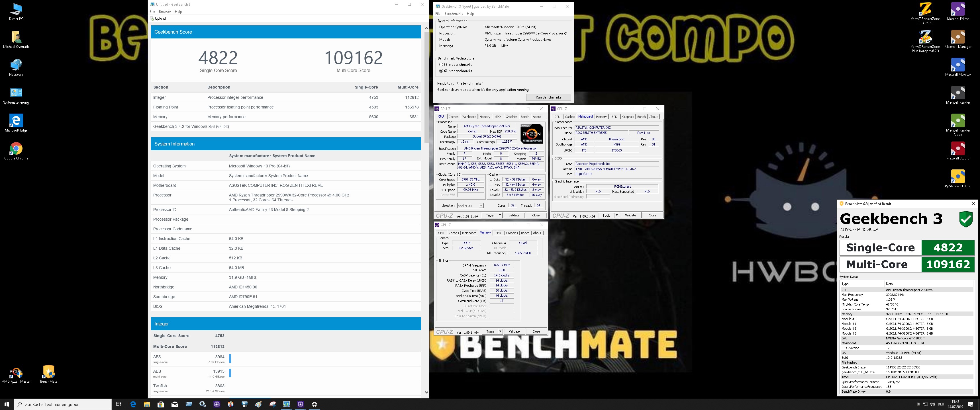The image size is (980, 410).
Task: Open the Mail app from the taskbar
Action: [175, 404]
